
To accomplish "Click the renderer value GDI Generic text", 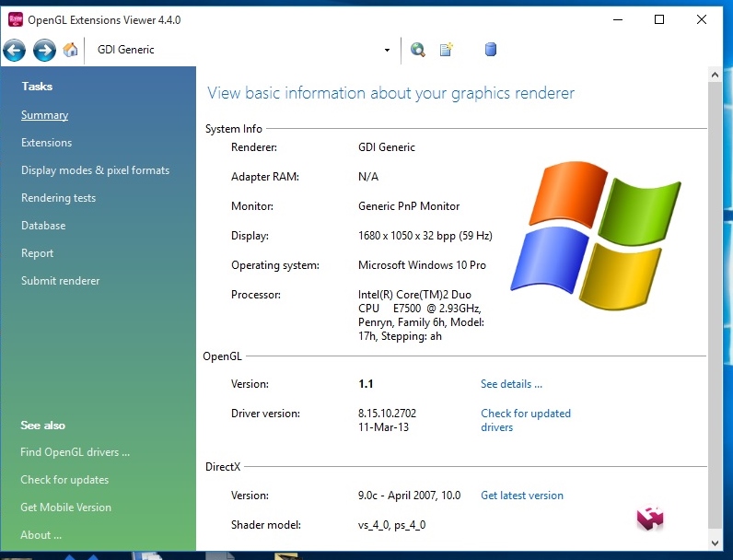I will [387, 147].
